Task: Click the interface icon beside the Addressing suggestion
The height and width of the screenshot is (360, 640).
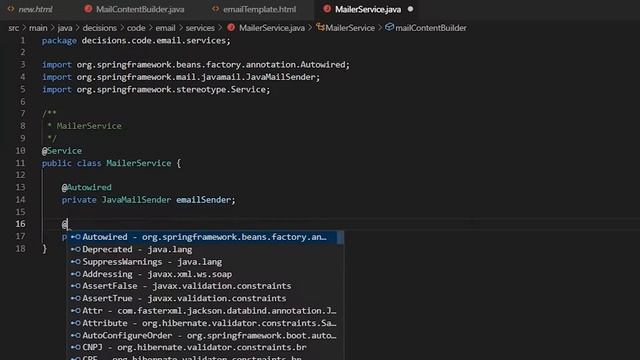Action: [76, 274]
